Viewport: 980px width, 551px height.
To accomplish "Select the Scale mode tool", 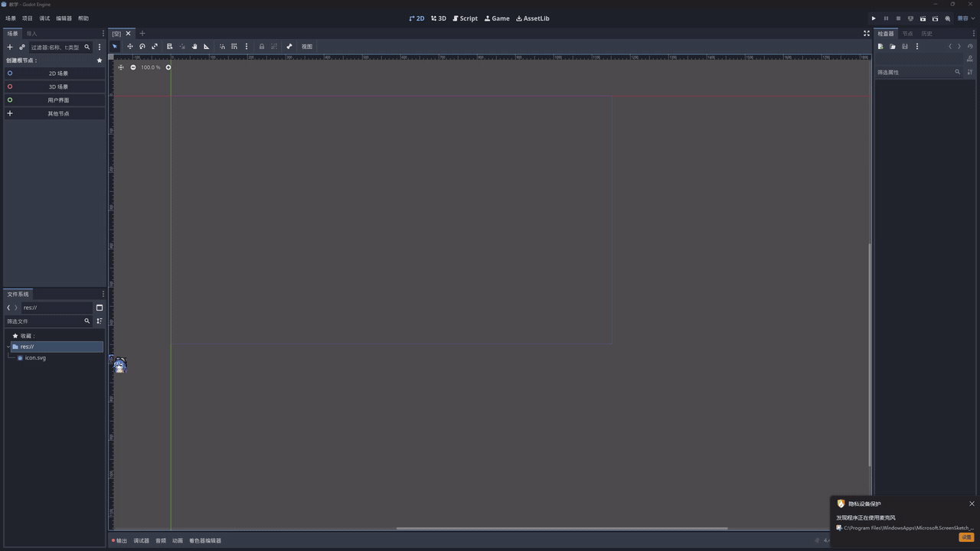I will click(155, 47).
